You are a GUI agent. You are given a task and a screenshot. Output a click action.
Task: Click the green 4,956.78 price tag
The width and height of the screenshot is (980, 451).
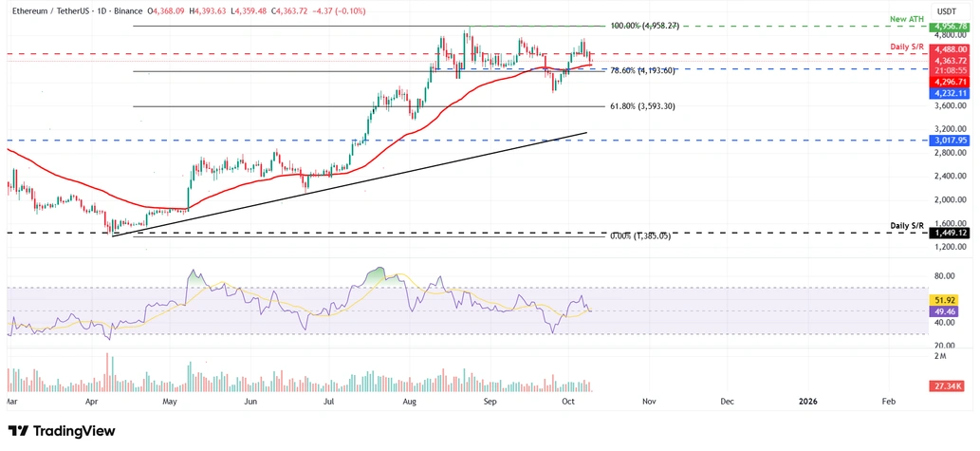(951, 28)
